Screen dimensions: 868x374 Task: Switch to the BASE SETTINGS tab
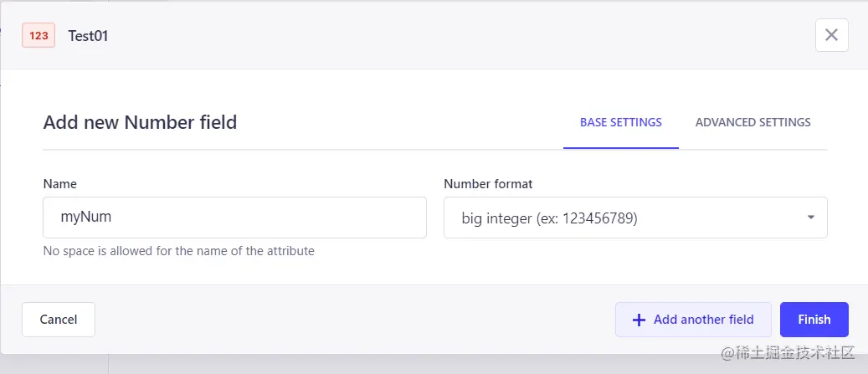pyautogui.click(x=620, y=122)
